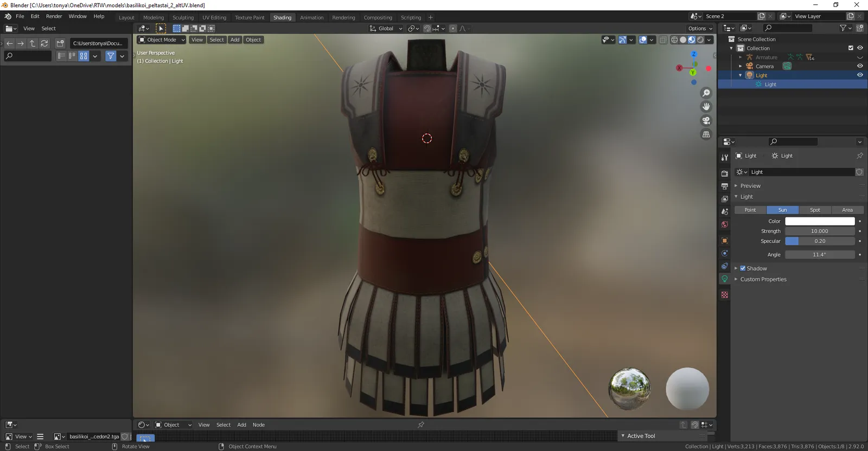Toggle file browser filter funnel
The image size is (868, 451).
pyautogui.click(x=111, y=56)
